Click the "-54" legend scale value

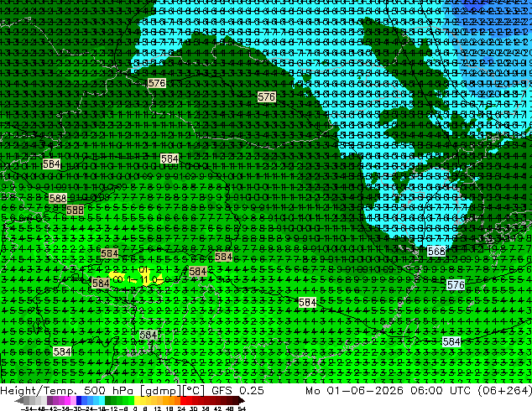(28, 408)
